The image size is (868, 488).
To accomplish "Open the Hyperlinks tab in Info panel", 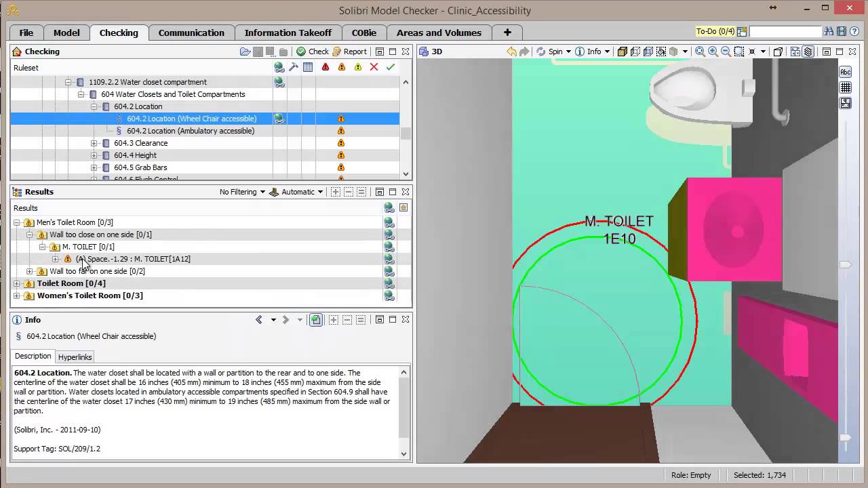I will [x=75, y=357].
